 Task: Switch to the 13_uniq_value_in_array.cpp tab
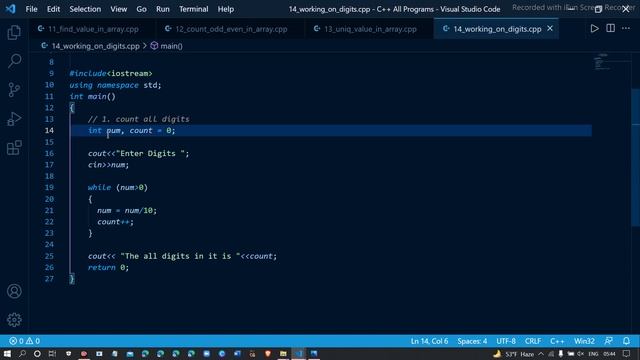click(x=369, y=29)
